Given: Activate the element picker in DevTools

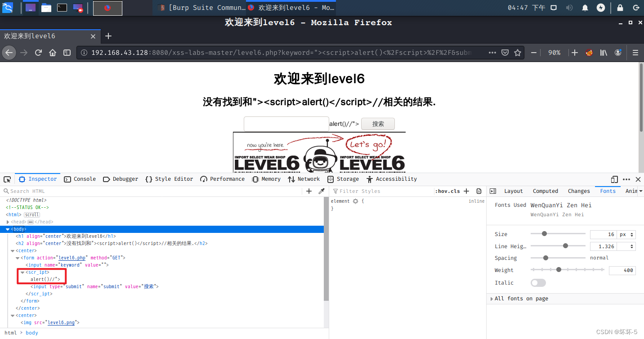Looking at the screenshot, I should coord(7,179).
